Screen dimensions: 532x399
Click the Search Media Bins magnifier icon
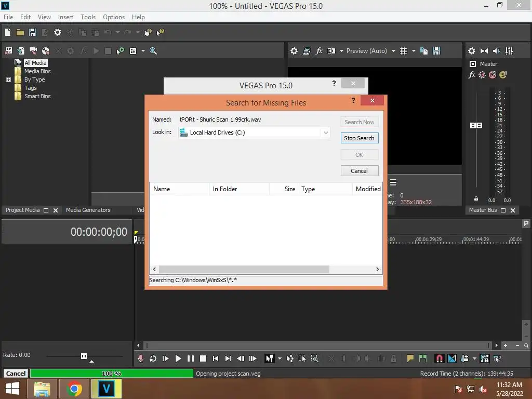(153, 51)
